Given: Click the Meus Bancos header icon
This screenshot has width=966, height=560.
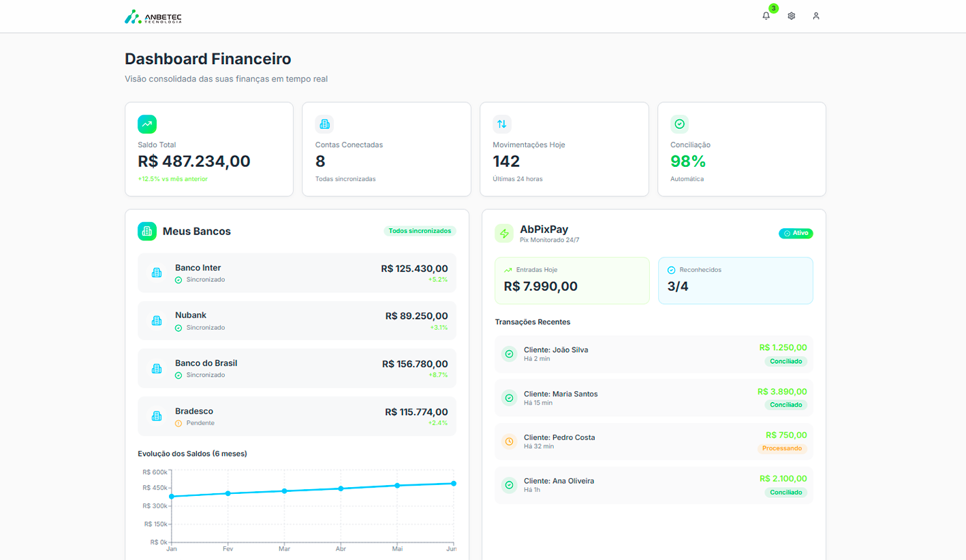Looking at the screenshot, I should tap(147, 232).
